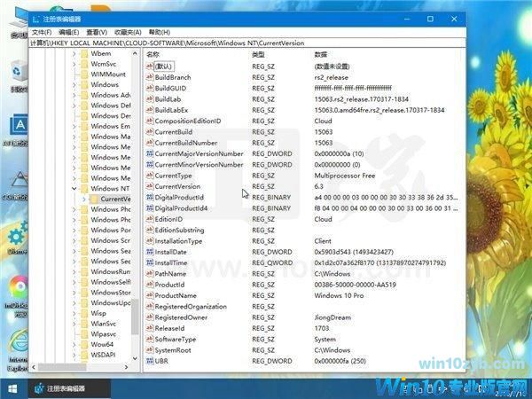Click the Windows Start button
532x399 pixels.
click(12, 388)
